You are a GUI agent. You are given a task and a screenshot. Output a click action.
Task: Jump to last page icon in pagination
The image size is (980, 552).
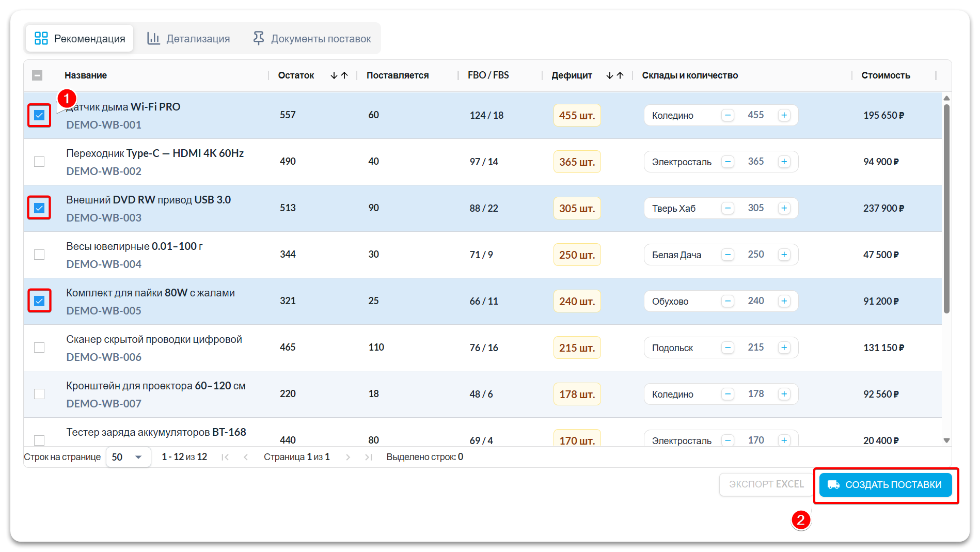coord(368,457)
